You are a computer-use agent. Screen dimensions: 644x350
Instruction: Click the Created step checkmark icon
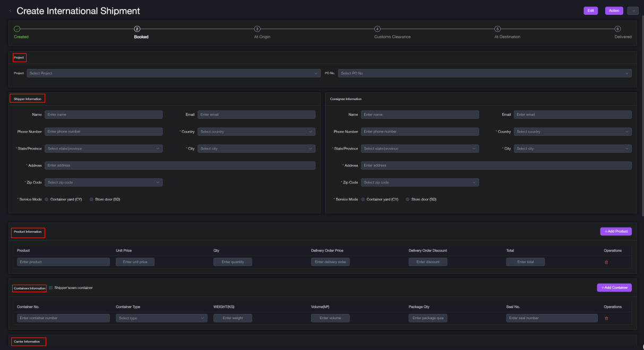[x=17, y=29]
